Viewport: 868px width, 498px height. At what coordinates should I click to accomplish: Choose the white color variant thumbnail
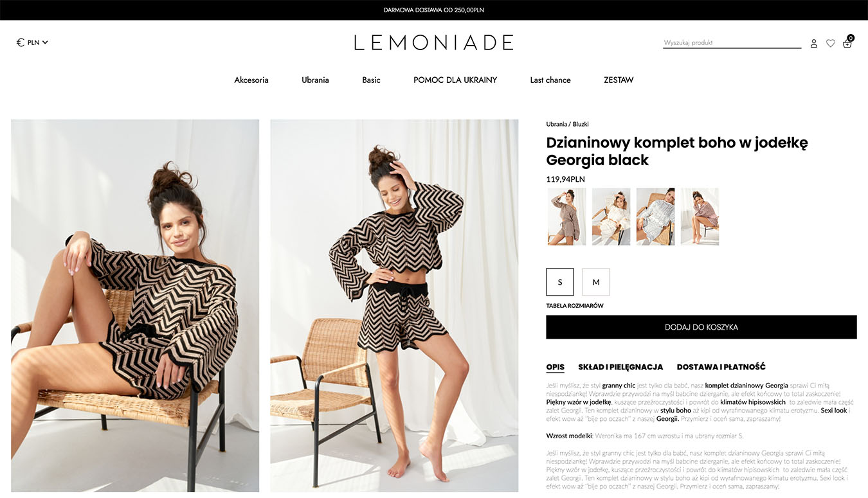[x=611, y=217]
